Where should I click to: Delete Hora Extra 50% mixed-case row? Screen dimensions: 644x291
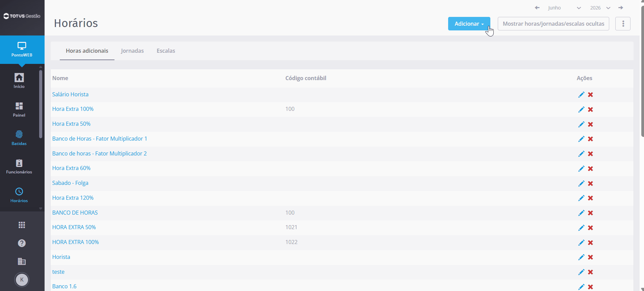[x=590, y=124]
